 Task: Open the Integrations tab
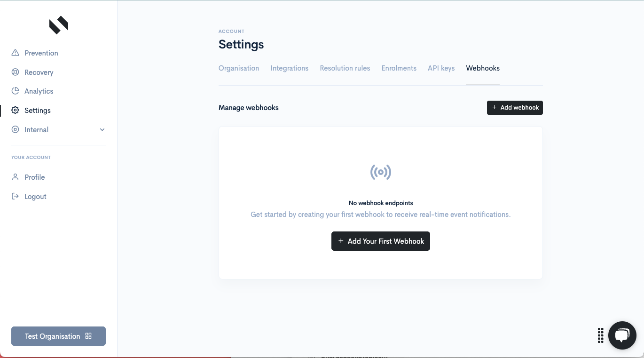click(x=290, y=68)
